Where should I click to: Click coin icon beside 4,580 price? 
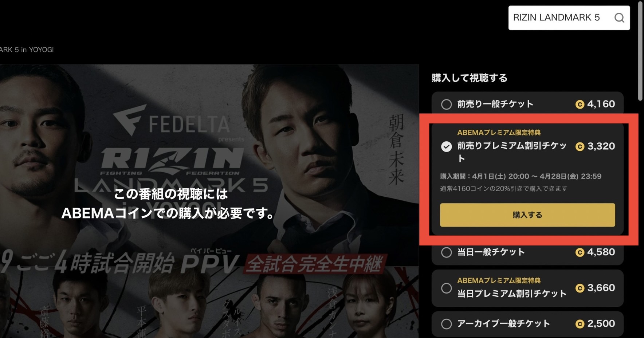click(x=580, y=252)
